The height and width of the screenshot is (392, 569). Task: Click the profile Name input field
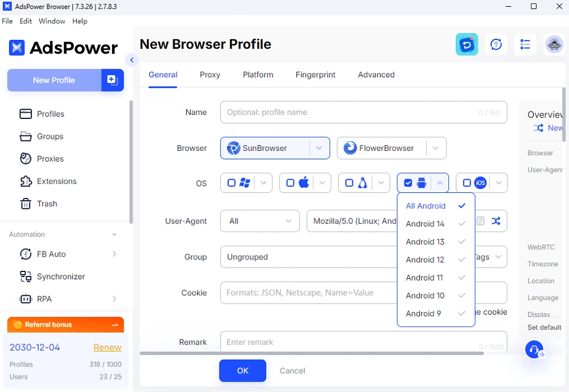pos(364,112)
